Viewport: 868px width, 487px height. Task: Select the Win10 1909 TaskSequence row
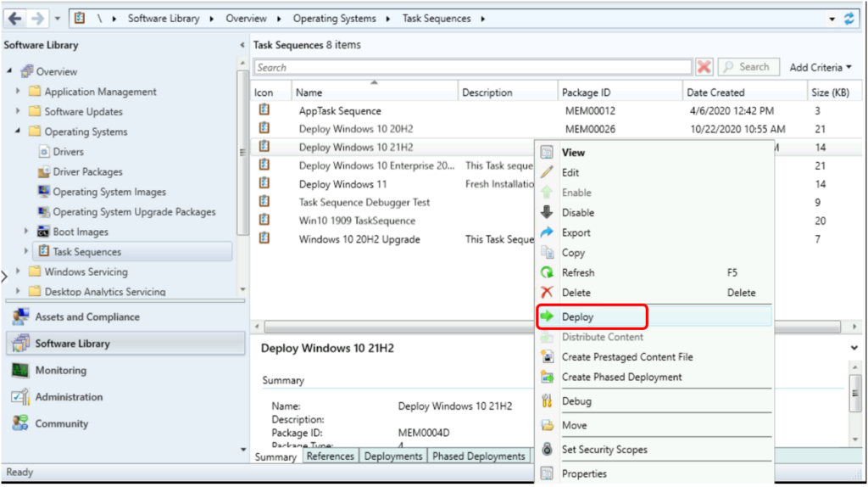click(x=393, y=221)
